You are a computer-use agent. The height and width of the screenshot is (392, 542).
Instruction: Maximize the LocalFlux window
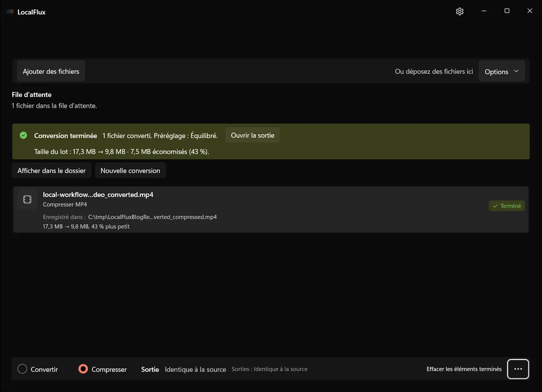click(507, 11)
